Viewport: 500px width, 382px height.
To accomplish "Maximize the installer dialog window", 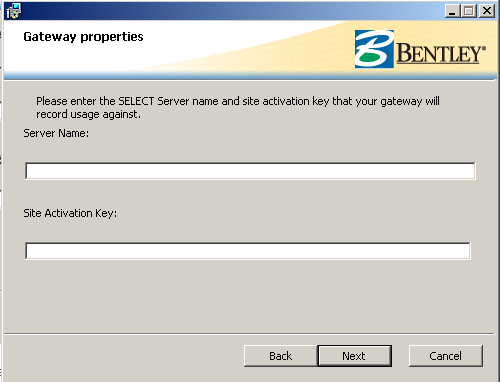I will [x=469, y=11].
